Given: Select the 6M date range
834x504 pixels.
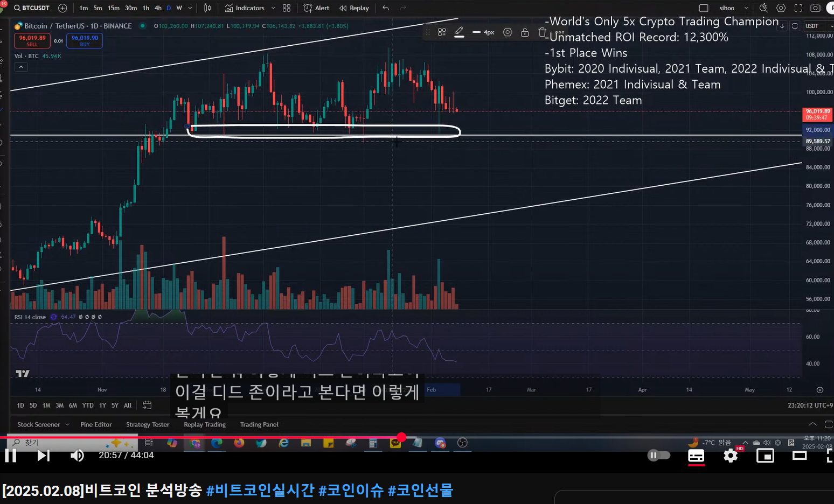Looking at the screenshot, I should pyautogui.click(x=73, y=405).
